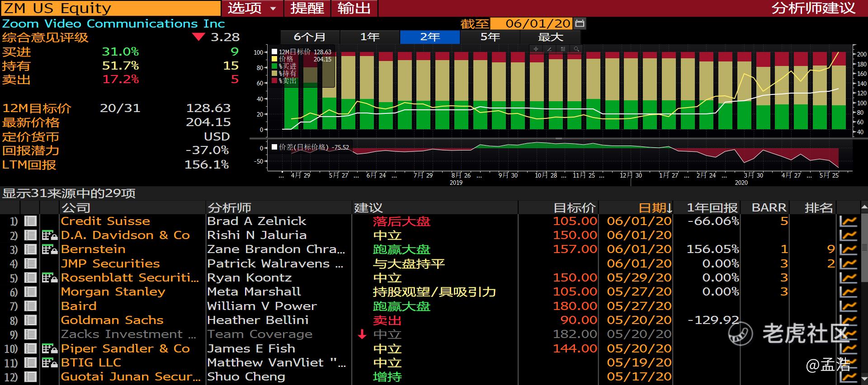Toggle the chart legend list tool
Image resolution: width=868 pixels, height=385 pixels.
click(563, 49)
